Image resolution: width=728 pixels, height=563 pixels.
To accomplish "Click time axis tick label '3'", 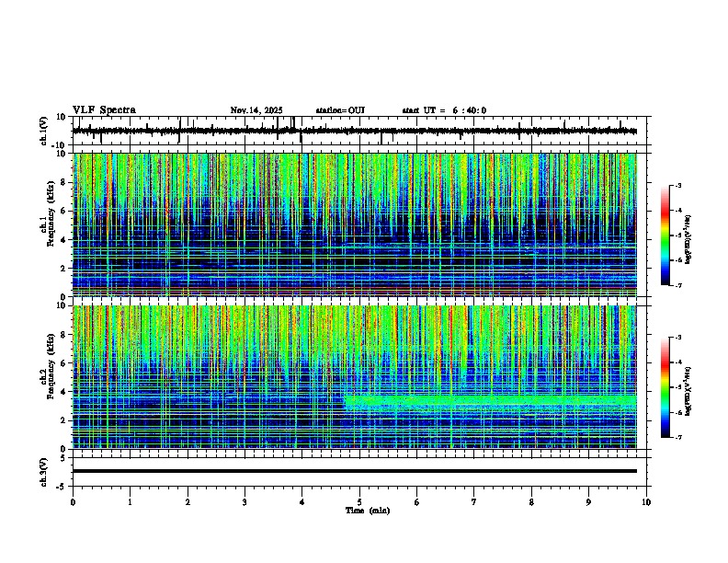I will point(245,502).
